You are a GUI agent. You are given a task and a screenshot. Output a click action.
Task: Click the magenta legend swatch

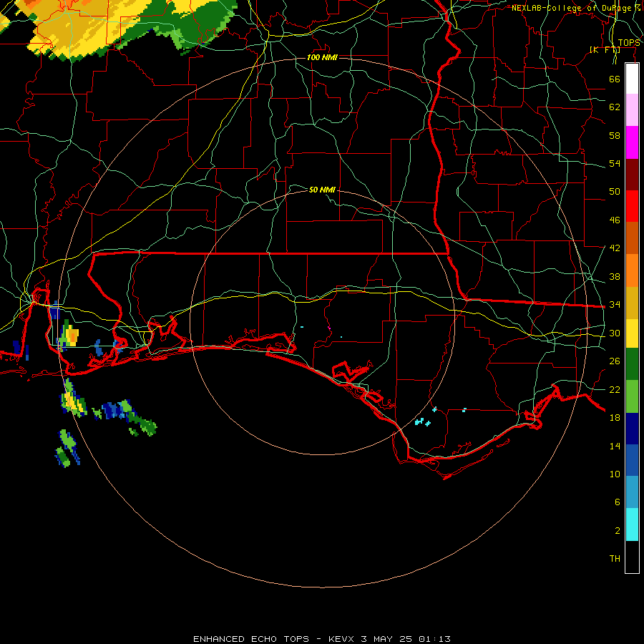pyautogui.click(x=632, y=142)
